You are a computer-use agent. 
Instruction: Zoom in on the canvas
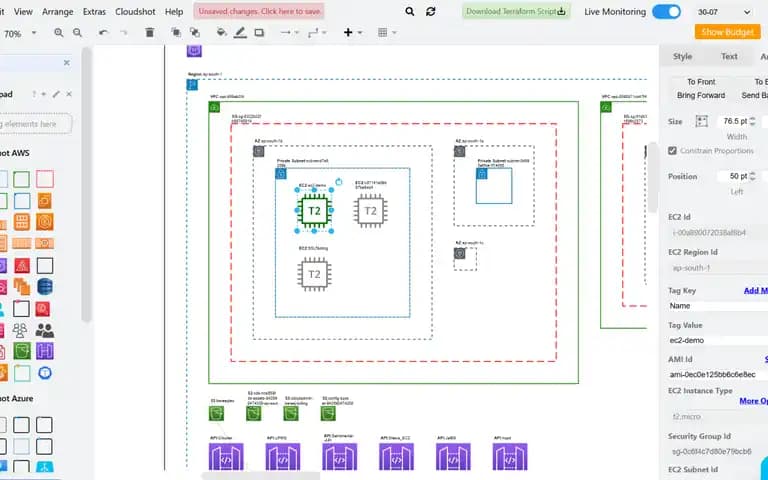59,33
